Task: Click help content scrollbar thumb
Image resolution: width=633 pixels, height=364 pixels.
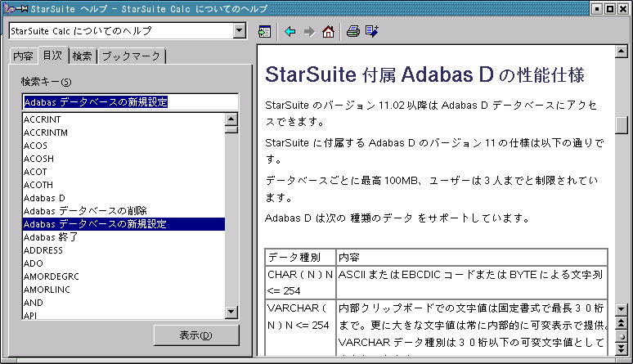Action: tap(621, 125)
